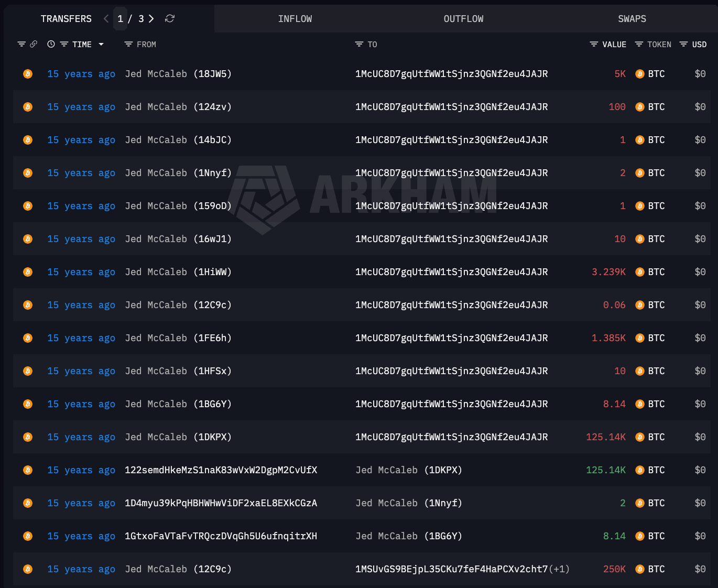The height and width of the screenshot is (588, 718).
Task: Click the link icon in column header
Action: [x=34, y=45]
